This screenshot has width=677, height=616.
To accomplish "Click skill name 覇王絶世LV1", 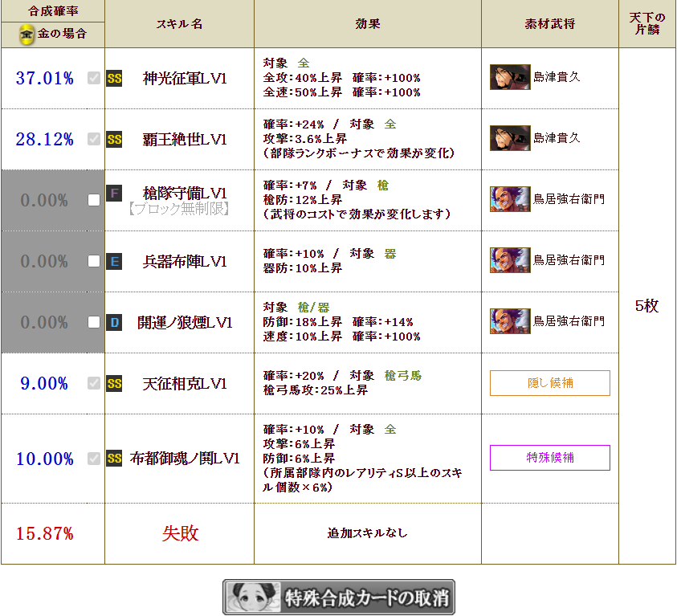I will 185,140.
